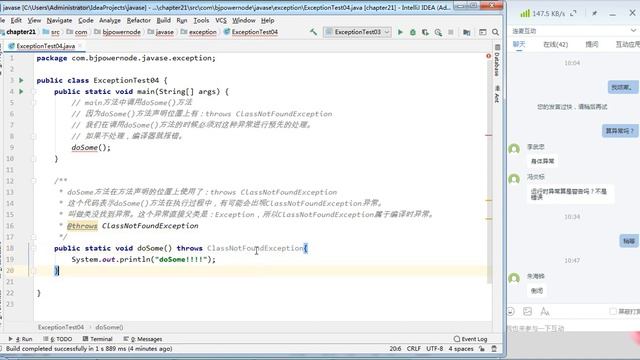Open the Help menu
Screen dimensions: 640x360
[x=267, y=20]
